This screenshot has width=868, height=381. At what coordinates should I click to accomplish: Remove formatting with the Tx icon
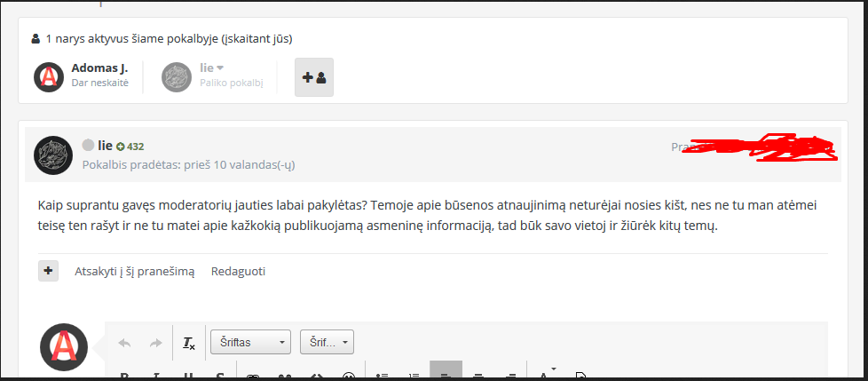click(189, 344)
